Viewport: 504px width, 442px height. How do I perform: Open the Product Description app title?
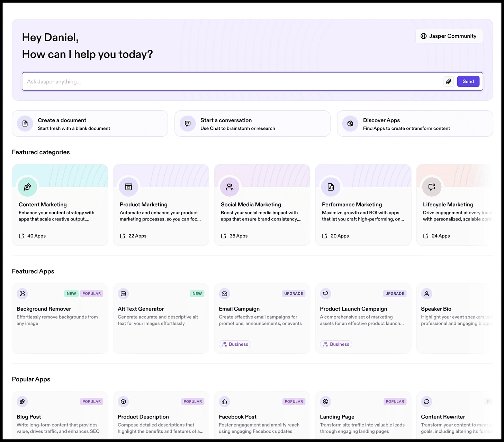[143, 417]
